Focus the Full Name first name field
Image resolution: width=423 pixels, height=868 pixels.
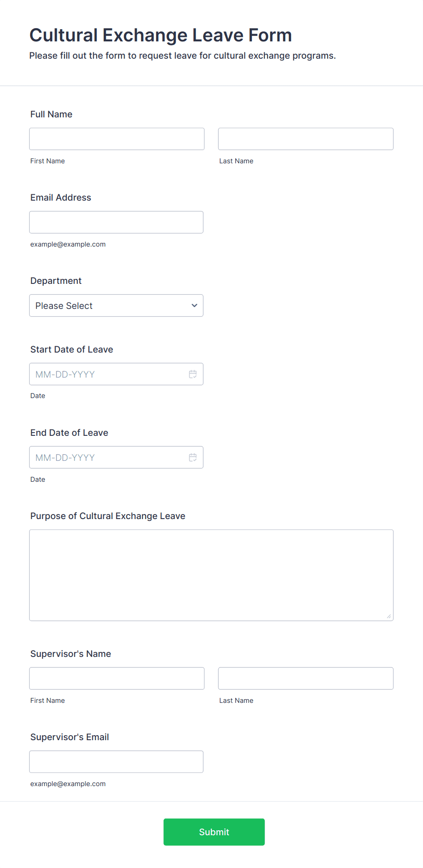click(x=117, y=139)
